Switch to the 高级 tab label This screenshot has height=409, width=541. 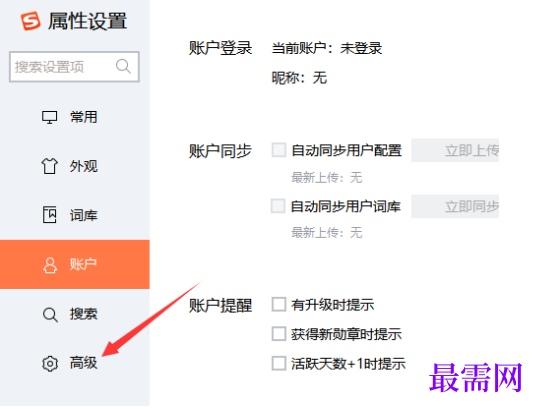coord(83,363)
